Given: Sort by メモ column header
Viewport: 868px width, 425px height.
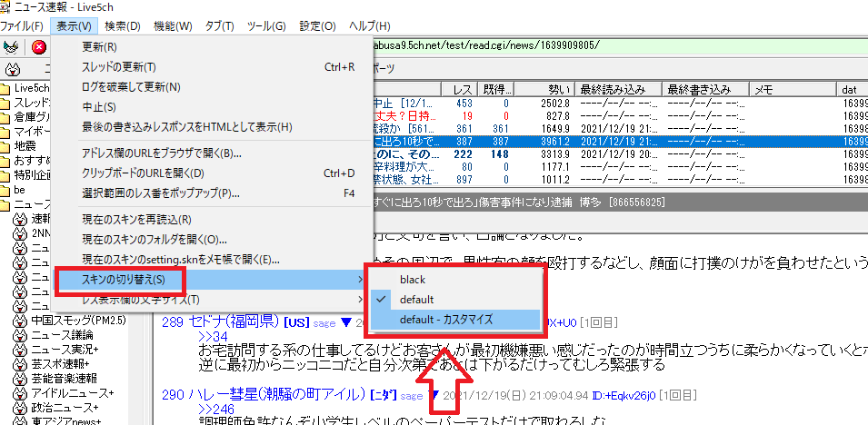Looking at the screenshot, I should [793, 89].
